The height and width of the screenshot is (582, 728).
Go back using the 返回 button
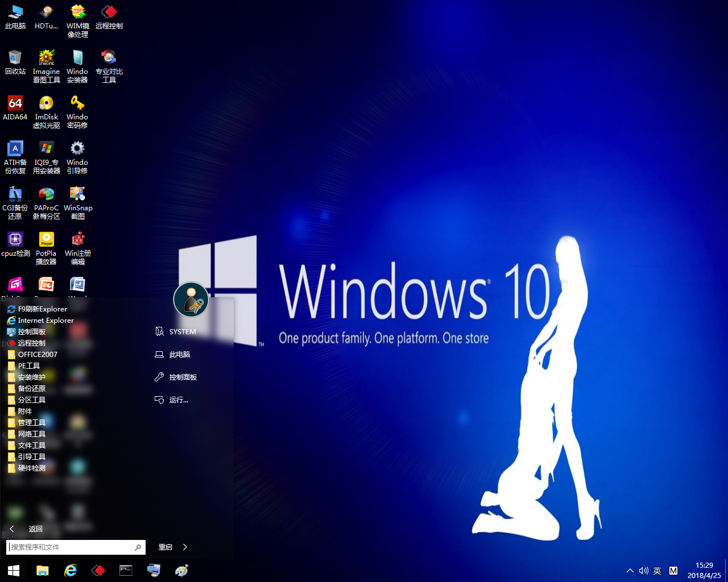pyautogui.click(x=26, y=529)
